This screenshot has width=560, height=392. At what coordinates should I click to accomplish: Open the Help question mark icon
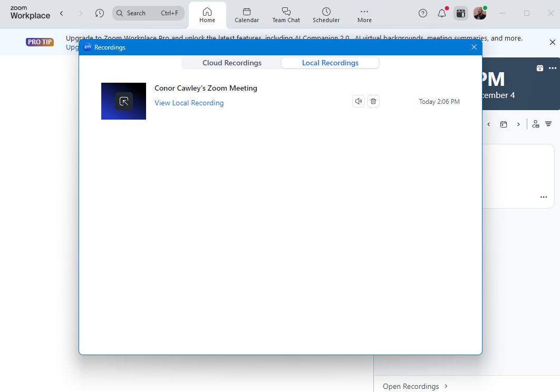click(423, 13)
